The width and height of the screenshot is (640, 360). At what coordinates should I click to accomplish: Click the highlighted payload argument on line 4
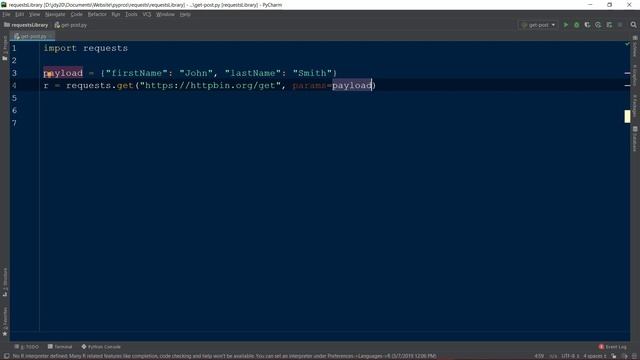[352, 85]
